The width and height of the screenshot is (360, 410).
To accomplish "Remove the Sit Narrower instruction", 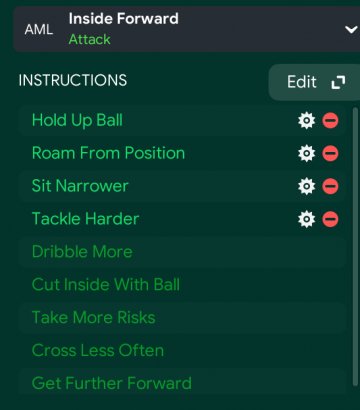I will [x=330, y=186].
